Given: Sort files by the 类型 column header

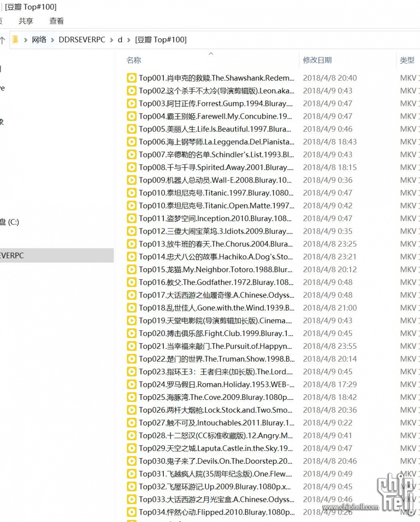Looking at the screenshot, I should (407, 60).
